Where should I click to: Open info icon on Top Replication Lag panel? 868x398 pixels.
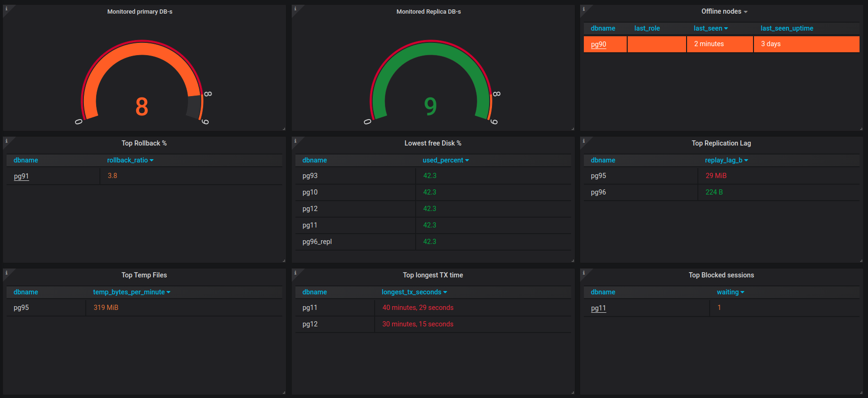584,141
